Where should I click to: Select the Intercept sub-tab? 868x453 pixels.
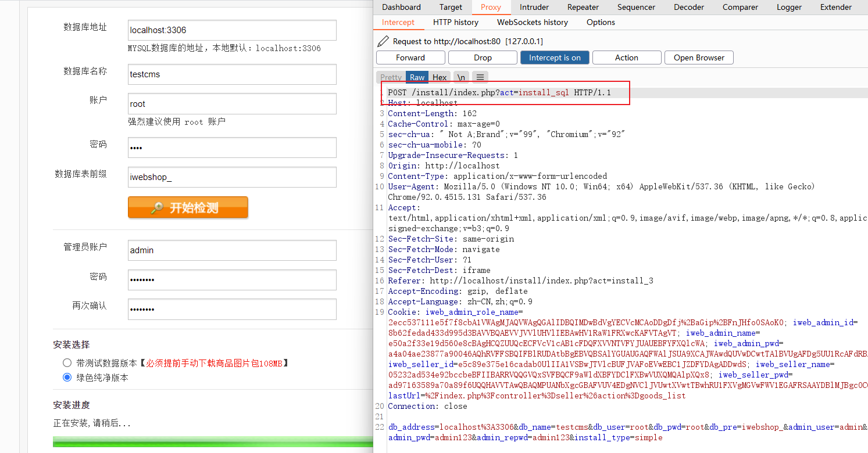coord(398,22)
